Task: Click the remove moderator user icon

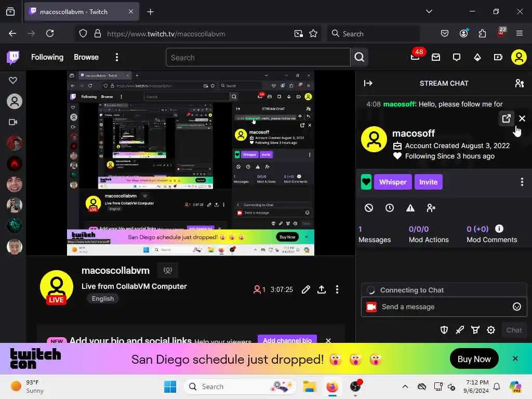Action: 431,208
